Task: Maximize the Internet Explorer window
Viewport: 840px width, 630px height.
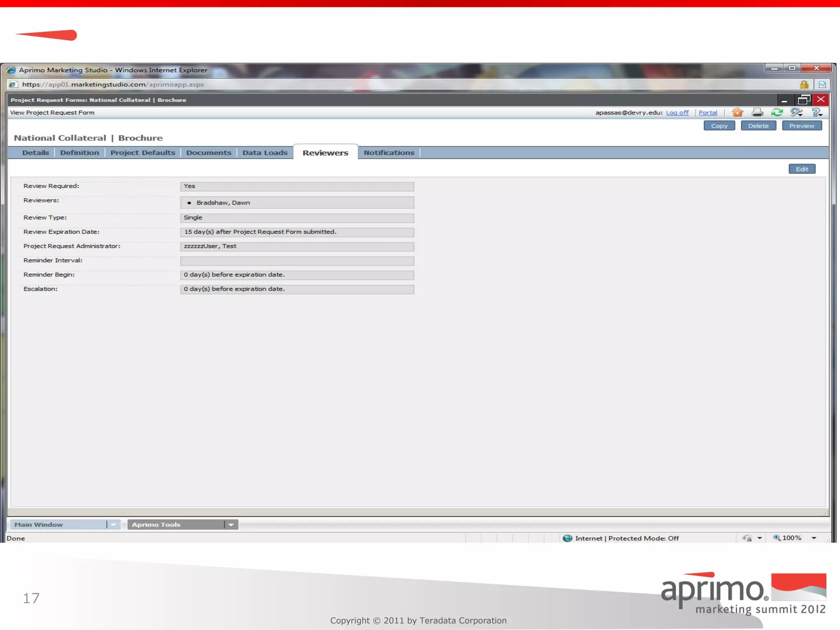Action: pos(792,68)
